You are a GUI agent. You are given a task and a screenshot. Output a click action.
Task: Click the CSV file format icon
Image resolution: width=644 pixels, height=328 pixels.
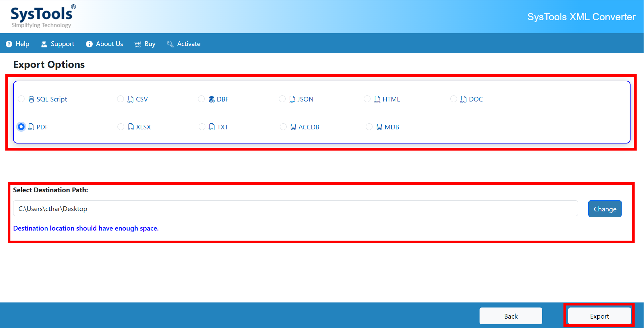tap(131, 99)
